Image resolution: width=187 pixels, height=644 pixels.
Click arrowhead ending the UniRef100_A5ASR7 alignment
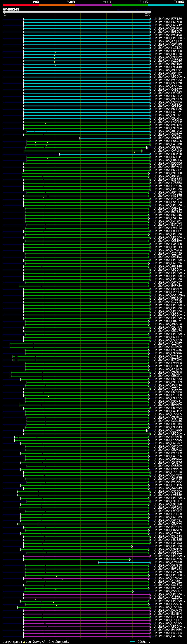pos(133,591)
